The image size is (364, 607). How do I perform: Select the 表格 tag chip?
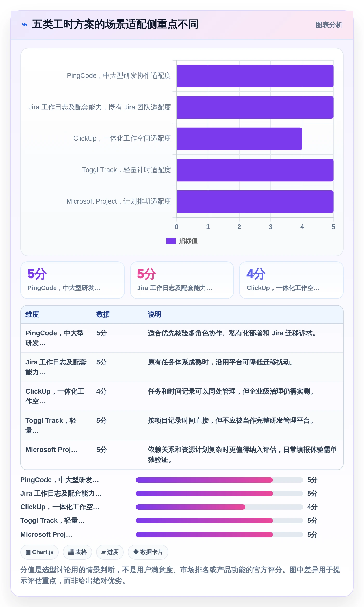pos(77,552)
